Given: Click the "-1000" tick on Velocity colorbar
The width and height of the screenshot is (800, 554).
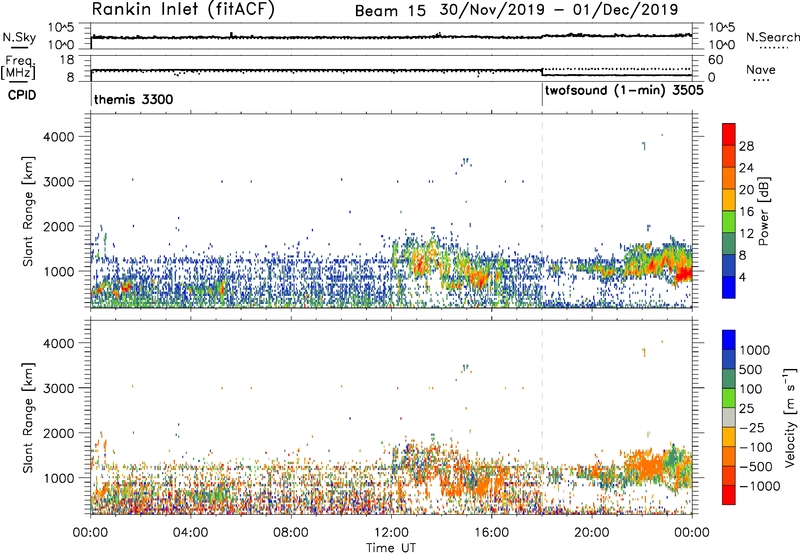Looking at the screenshot, I should [x=759, y=486].
